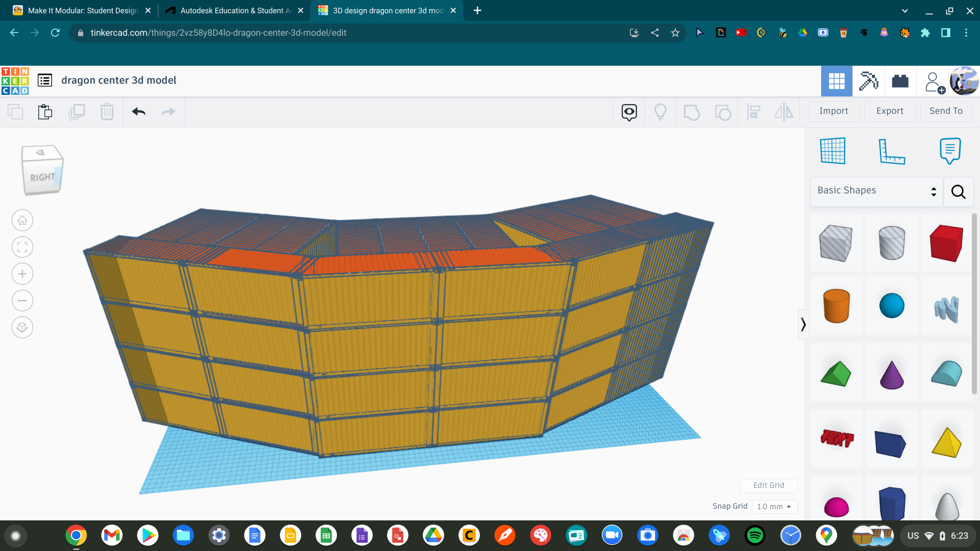Click the Export button

pos(889,111)
